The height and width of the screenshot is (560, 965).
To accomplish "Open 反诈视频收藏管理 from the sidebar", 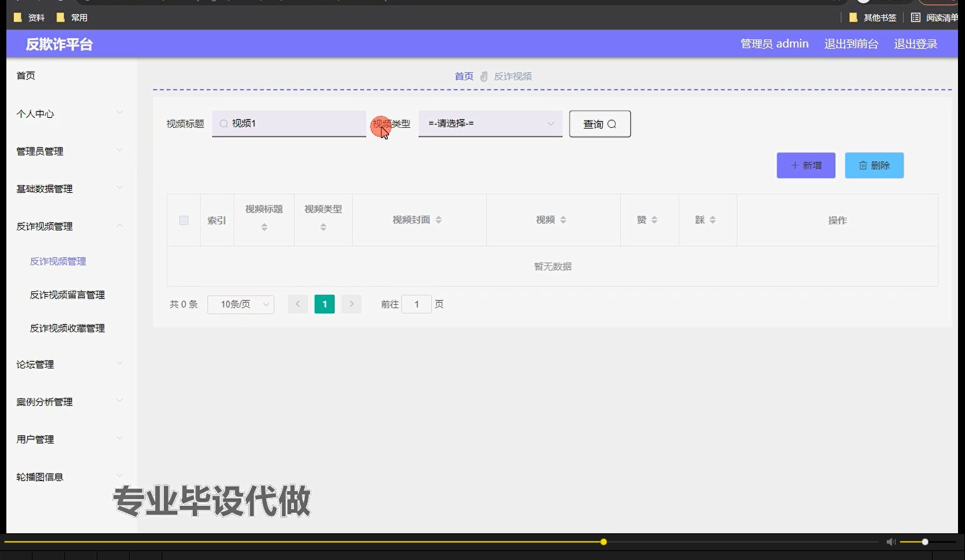I will tap(66, 328).
